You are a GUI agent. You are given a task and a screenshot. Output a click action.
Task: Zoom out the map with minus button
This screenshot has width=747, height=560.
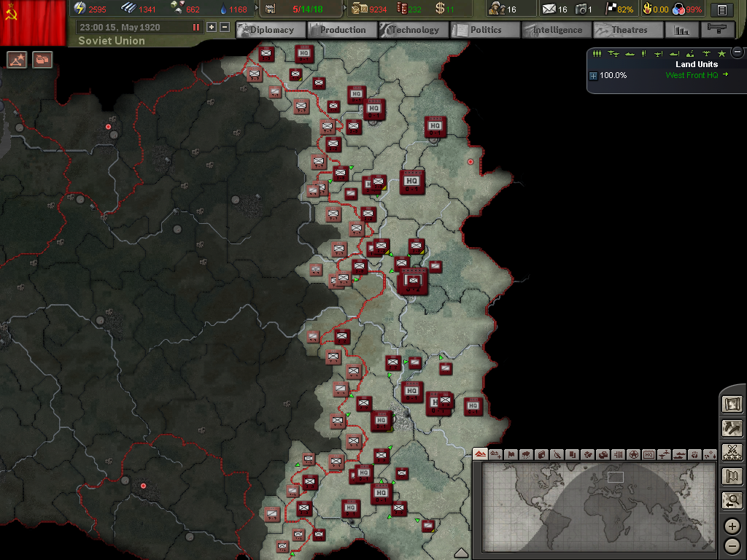click(x=732, y=545)
